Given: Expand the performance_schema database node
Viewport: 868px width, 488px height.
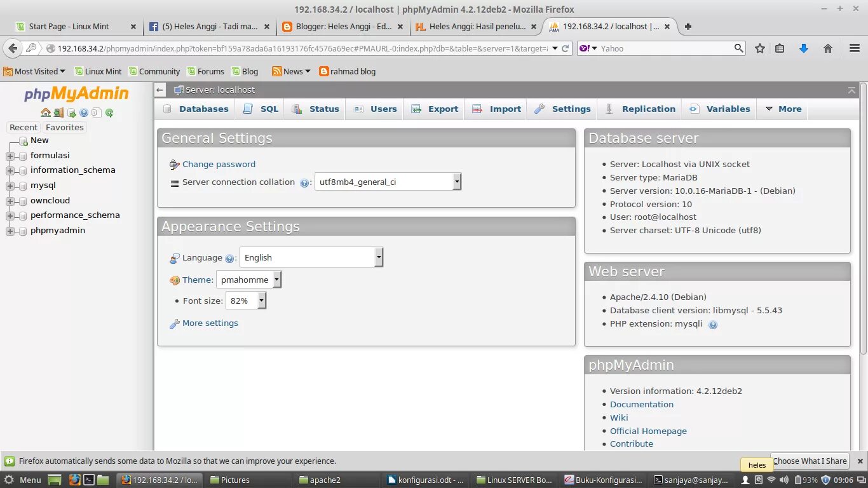Looking at the screenshot, I should click(x=10, y=216).
